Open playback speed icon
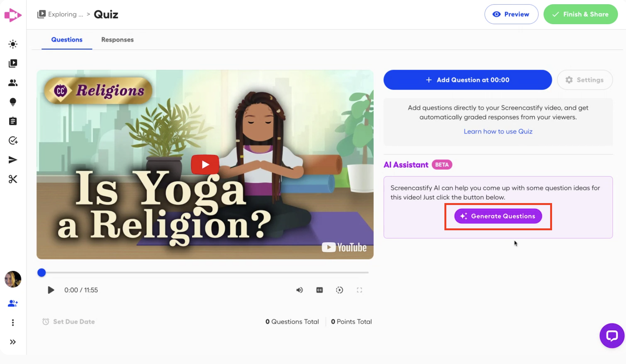 coord(339,290)
